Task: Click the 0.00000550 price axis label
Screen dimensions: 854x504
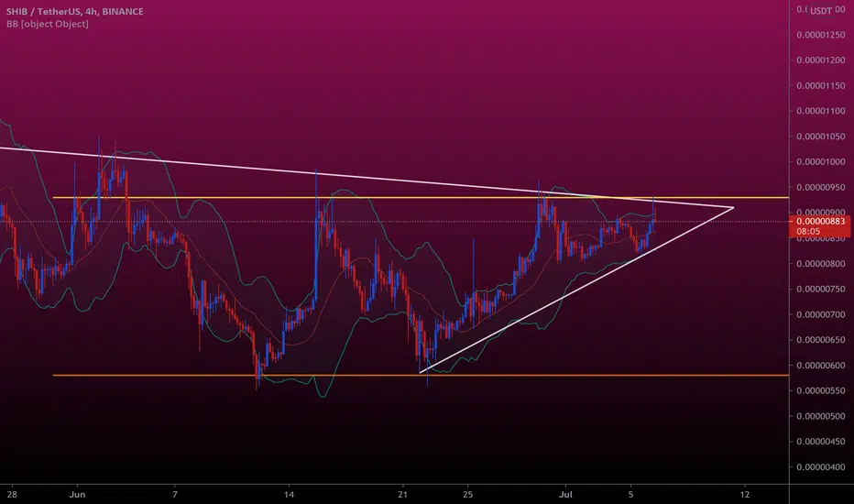Action: click(821, 390)
